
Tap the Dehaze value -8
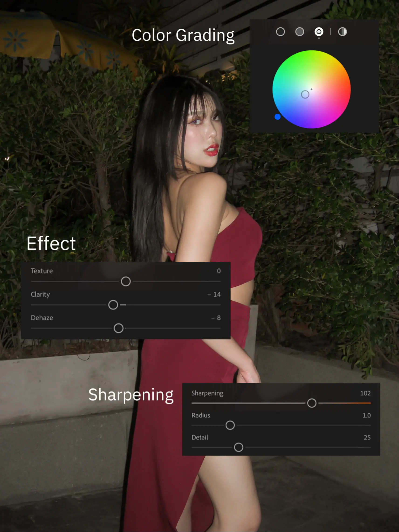pos(216,318)
